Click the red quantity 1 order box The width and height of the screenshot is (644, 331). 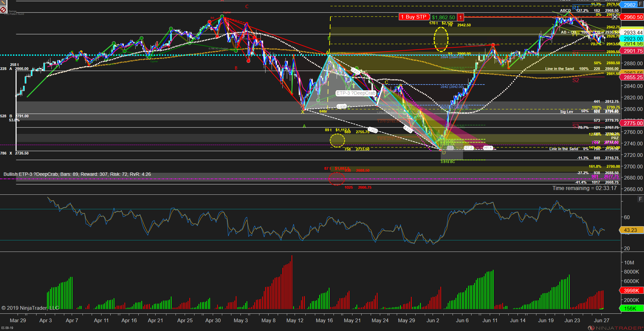click(x=460, y=17)
